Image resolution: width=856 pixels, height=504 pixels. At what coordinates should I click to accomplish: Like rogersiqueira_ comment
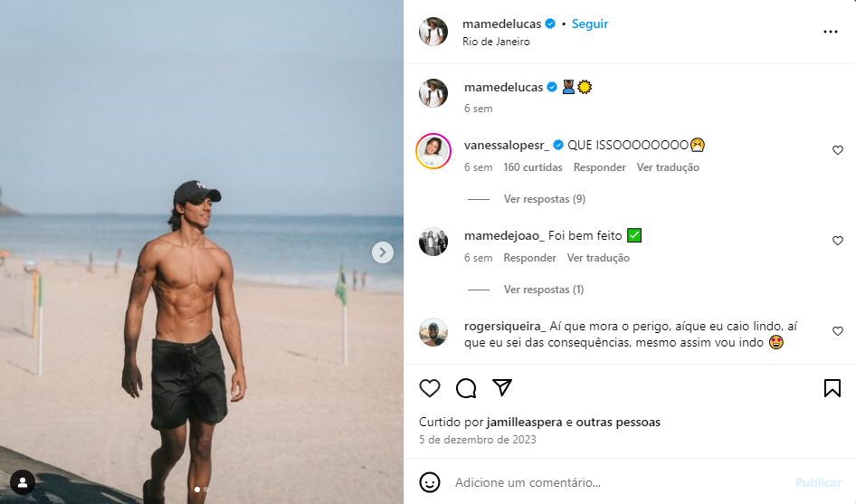click(x=837, y=331)
